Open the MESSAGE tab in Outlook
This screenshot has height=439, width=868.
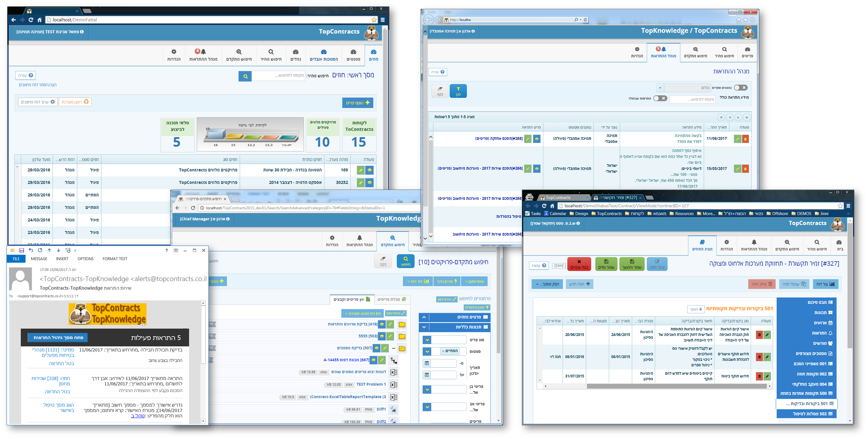[39, 259]
